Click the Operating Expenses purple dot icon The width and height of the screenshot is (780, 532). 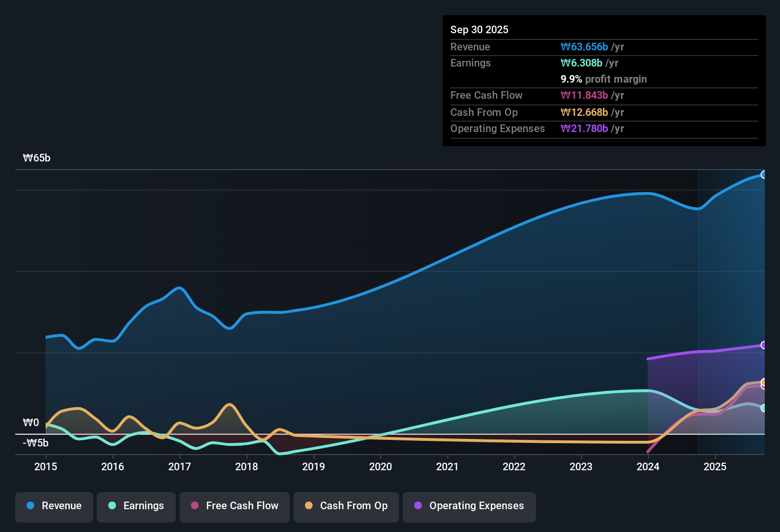coord(418,506)
